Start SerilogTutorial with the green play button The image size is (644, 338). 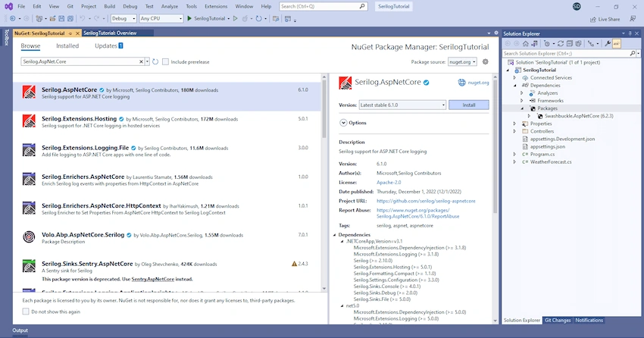(189, 18)
